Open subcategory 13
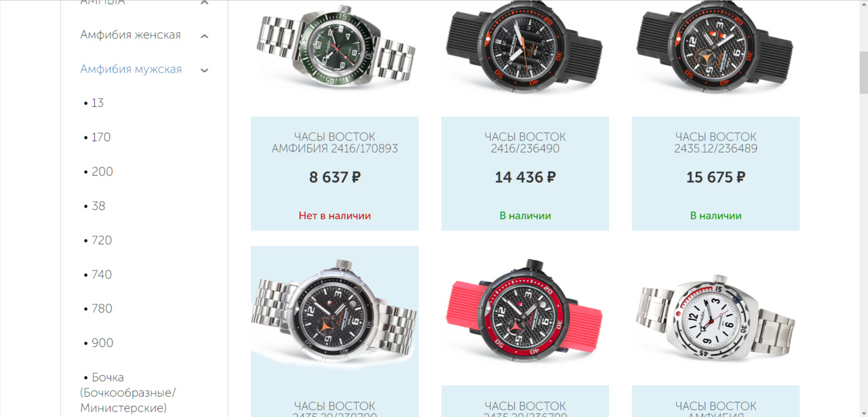This screenshot has width=868, height=417. tap(94, 103)
